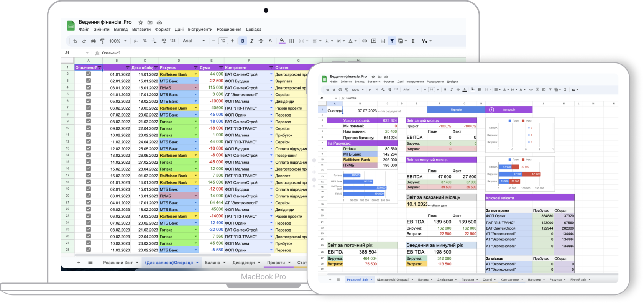
Task: Switch to Контрагенти tab in tablet window
Action: click(512, 280)
